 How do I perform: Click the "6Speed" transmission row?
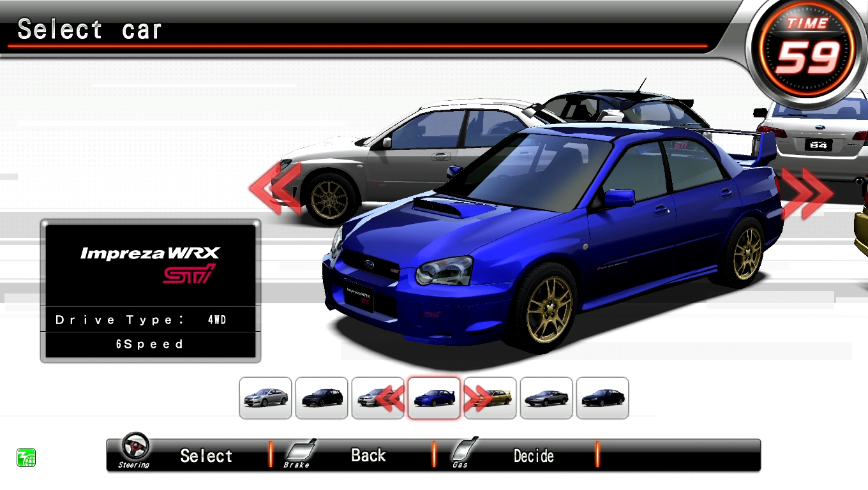click(150, 345)
